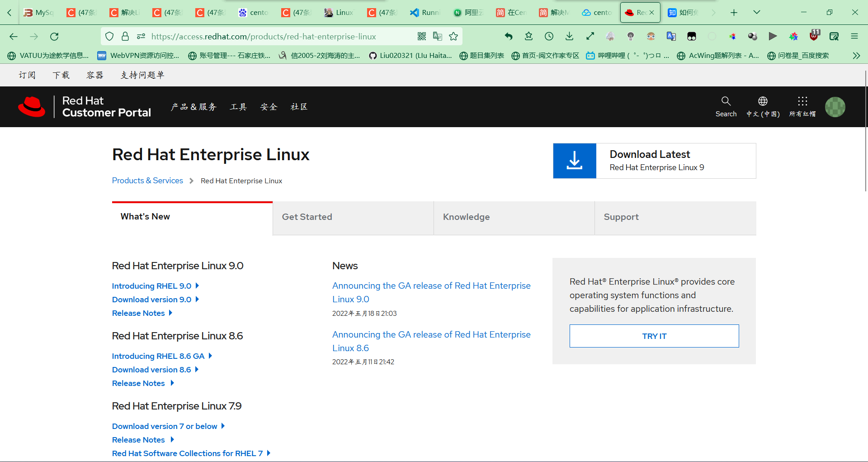Open the 所有红帽 grid apps menu
Image resolution: width=868 pixels, height=462 pixels.
(802, 107)
